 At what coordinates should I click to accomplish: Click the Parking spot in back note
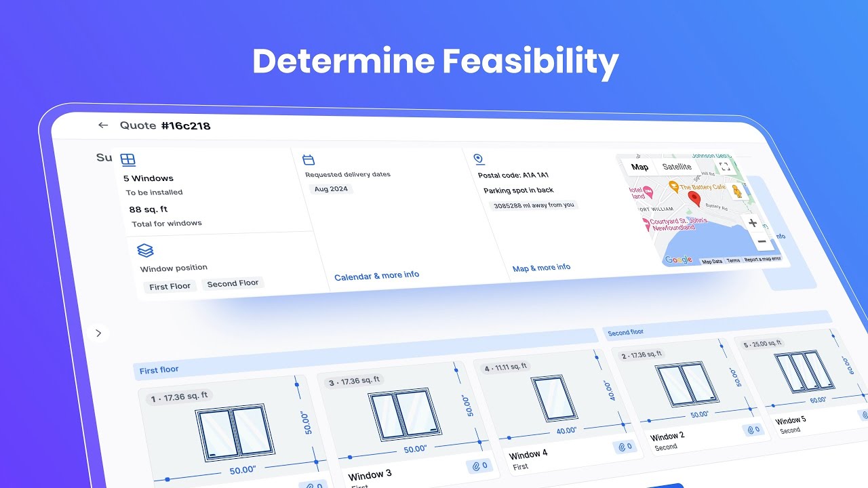(519, 190)
